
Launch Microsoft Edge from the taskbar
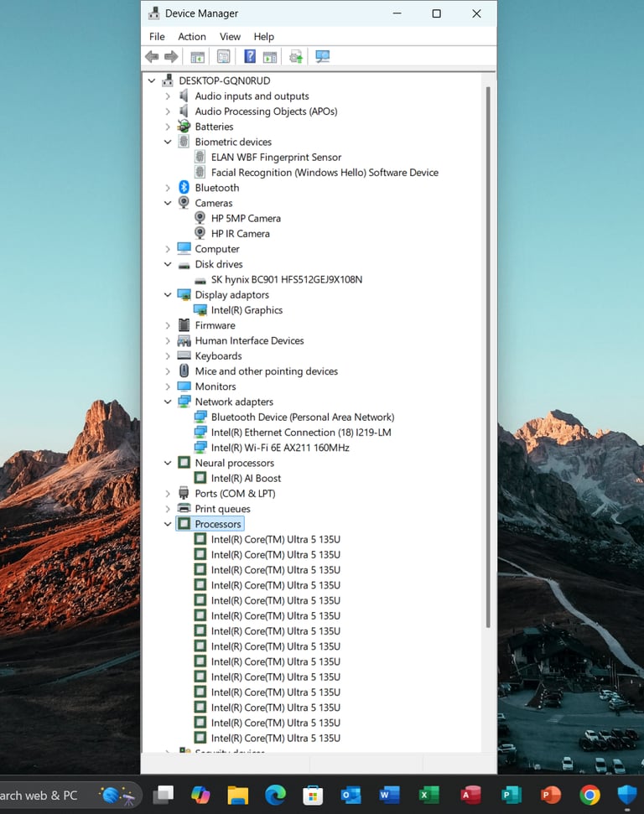click(275, 795)
